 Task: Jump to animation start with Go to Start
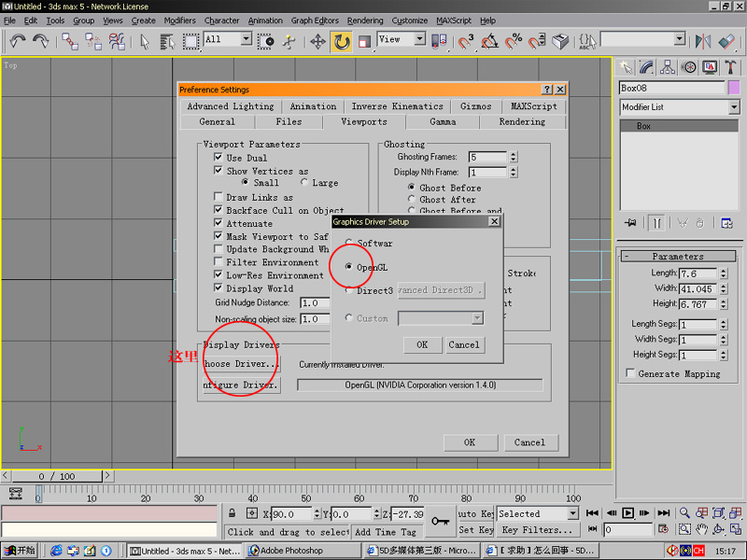592,512
